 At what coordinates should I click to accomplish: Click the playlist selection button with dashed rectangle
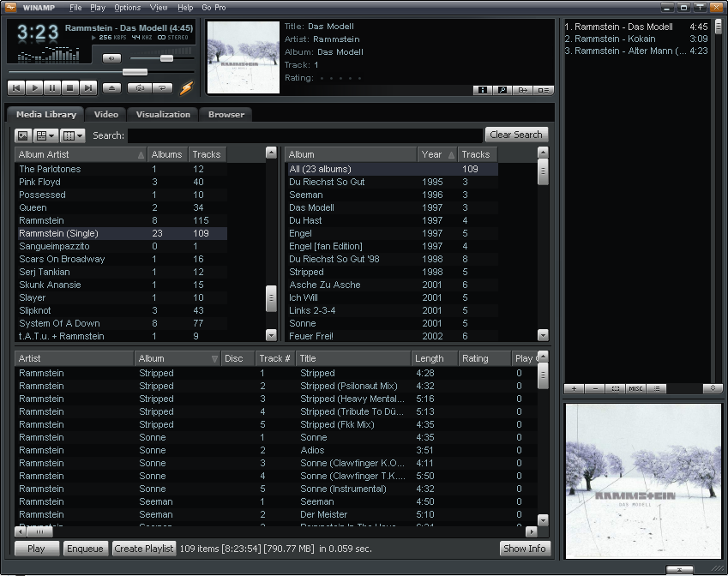(616, 388)
